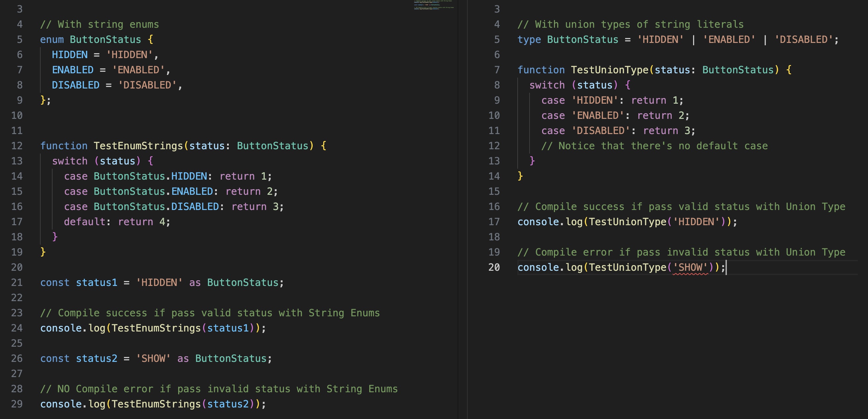868x419 pixels.
Task: Click 'case ButtonStatus.ENABLED: return 2;' line
Action: pos(171,191)
